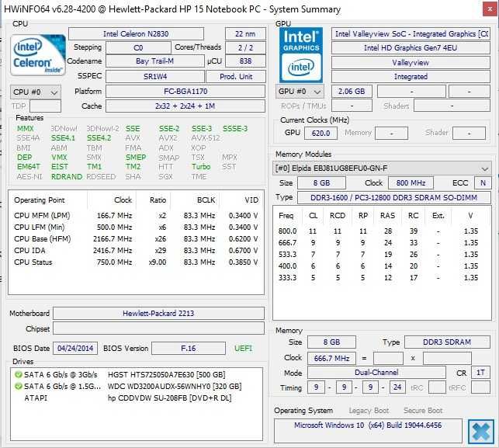Click the timing value 24 field
This screenshot has width=499, height=448.
click(x=397, y=387)
